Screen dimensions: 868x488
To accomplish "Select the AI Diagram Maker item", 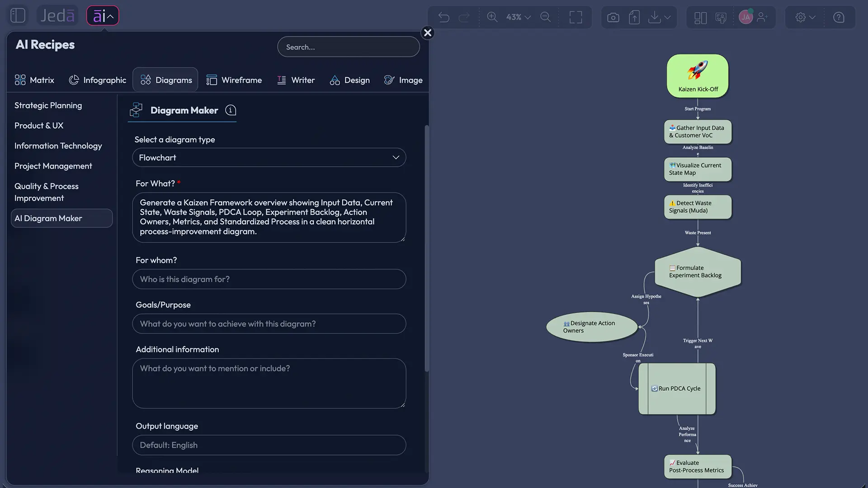I will click(61, 218).
